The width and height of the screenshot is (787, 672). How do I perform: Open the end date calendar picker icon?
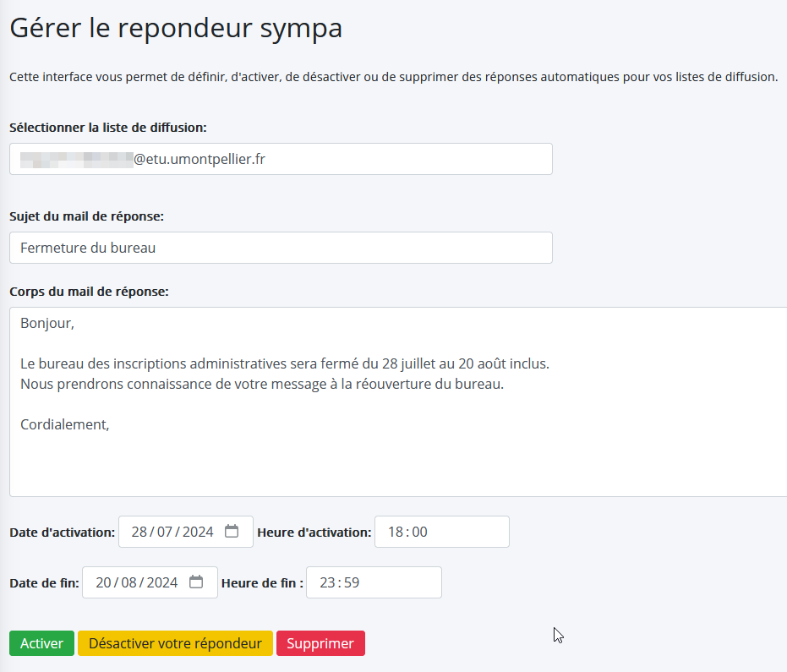(196, 582)
